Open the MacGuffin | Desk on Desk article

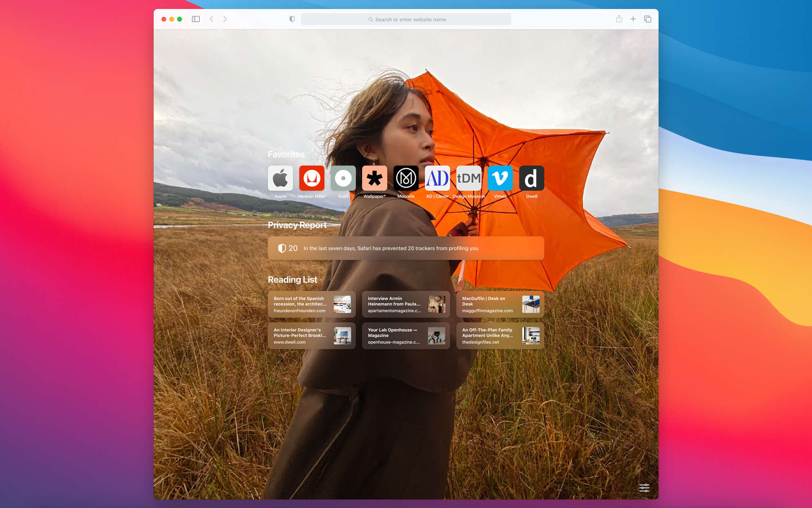pyautogui.click(x=500, y=304)
